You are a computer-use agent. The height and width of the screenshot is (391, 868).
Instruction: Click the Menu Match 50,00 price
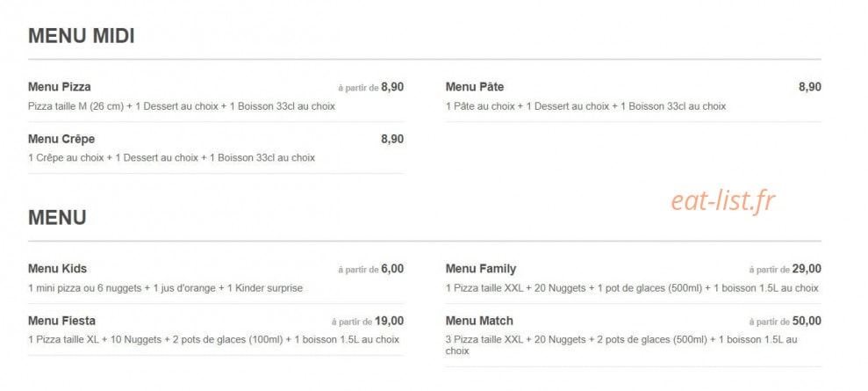pyautogui.click(x=807, y=321)
